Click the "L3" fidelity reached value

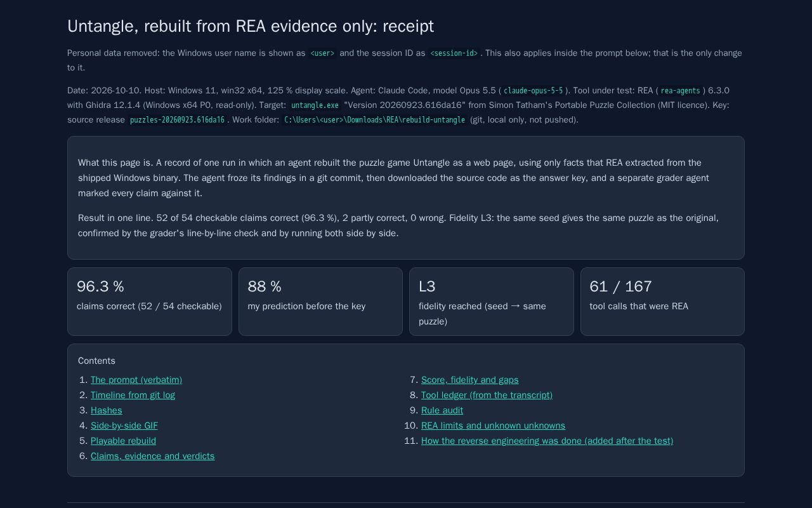pyautogui.click(x=427, y=286)
